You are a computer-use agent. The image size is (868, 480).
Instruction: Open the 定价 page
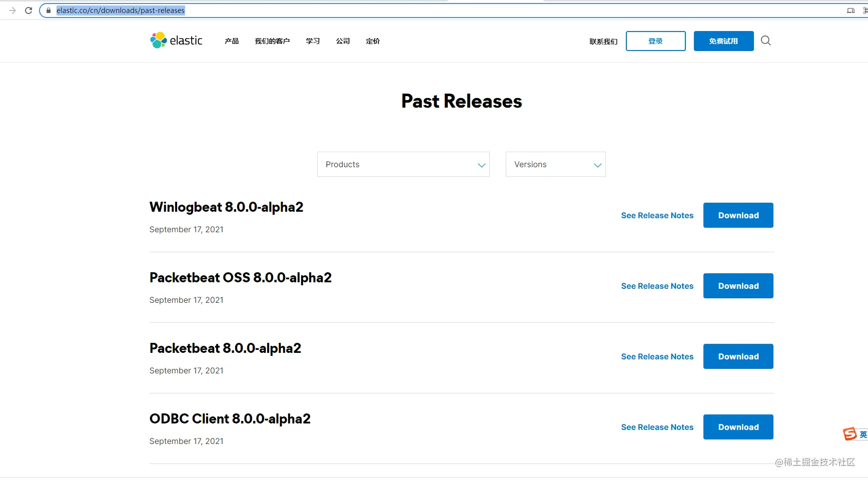coord(373,41)
